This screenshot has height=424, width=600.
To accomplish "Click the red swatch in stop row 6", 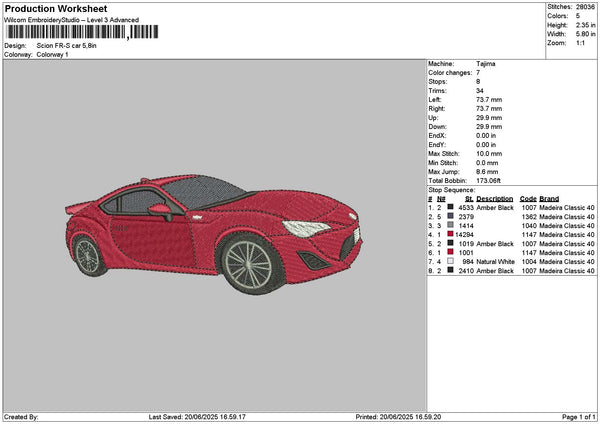I will tap(450, 252).
